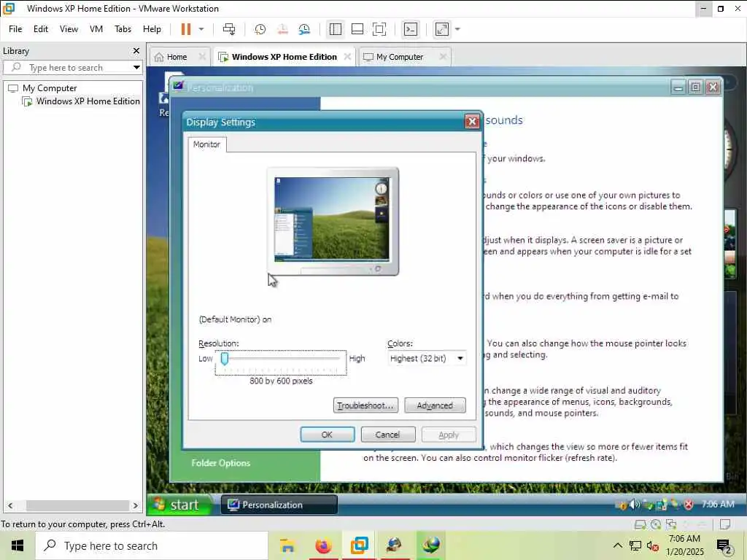Confirm Display Settings with OK
The width and height of the screenshot is (747, 560).
click(328, 435)
